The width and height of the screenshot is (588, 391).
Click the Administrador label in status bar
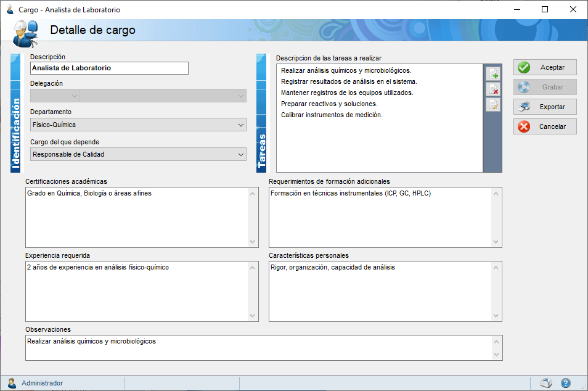click(42, 383)
